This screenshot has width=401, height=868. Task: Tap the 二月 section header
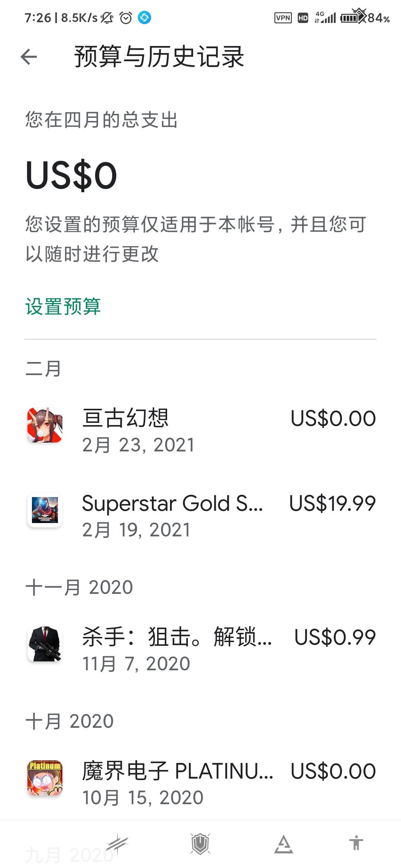43,369
